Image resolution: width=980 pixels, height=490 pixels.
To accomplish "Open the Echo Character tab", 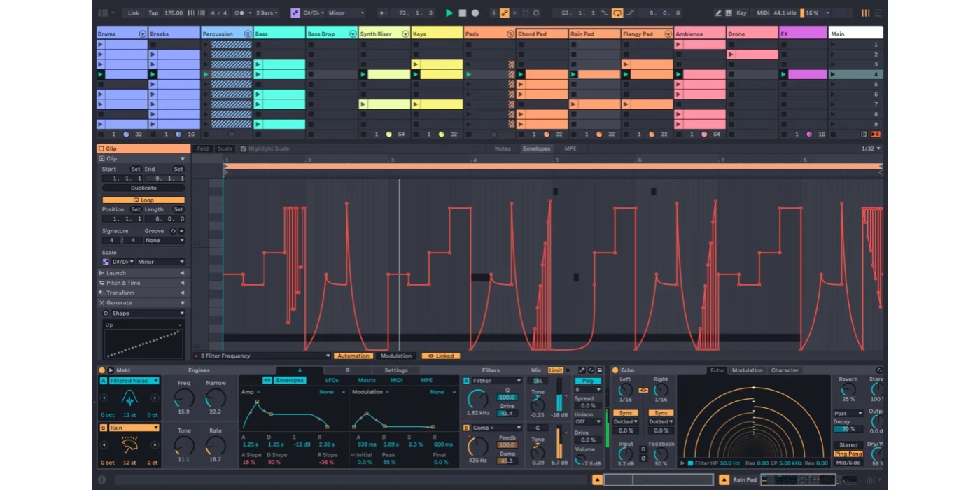I will coord(785,370).
